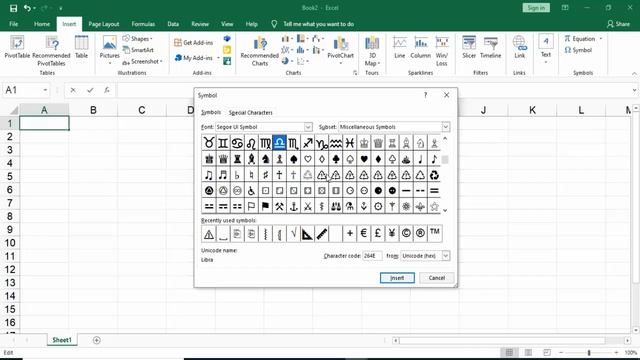Select the Taurus symbol in grid
This screenshot has height=360, width=640.
pos(209,143)
